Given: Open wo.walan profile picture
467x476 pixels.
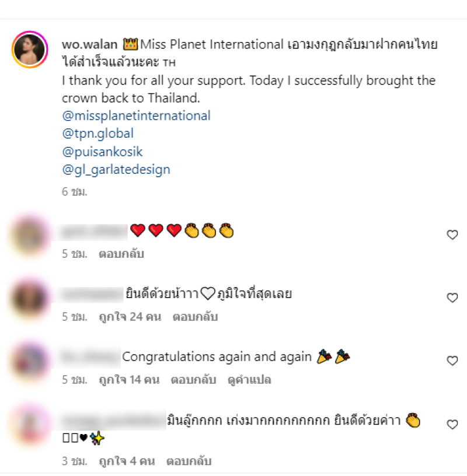Looking at the screenshot, I should (30, 50).
